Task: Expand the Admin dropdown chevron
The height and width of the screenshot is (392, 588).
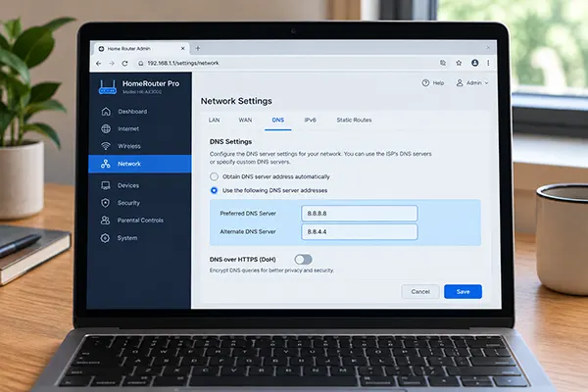Action: click(486, 83)
